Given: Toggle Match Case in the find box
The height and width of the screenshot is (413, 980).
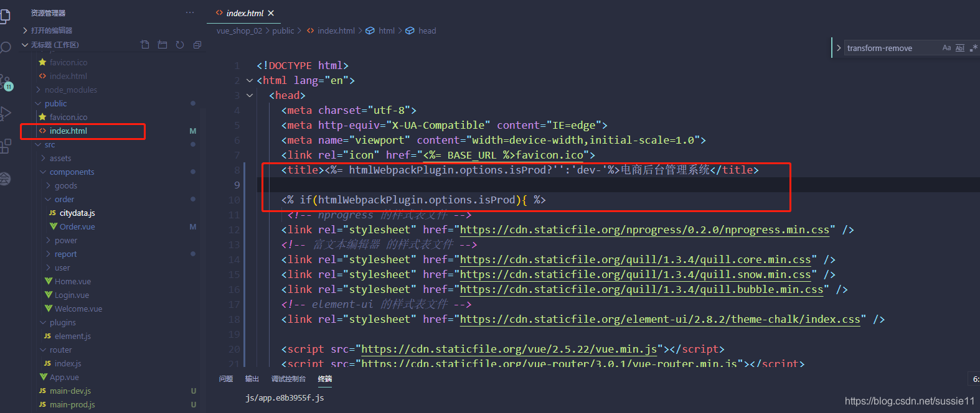Looking at the screenshot, I should click(x=946, y=48).
